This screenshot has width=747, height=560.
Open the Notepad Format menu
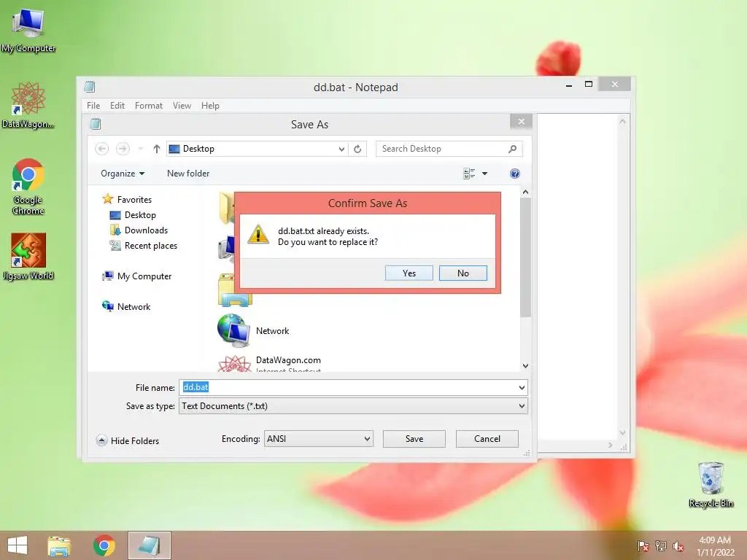tap(149, 105)
